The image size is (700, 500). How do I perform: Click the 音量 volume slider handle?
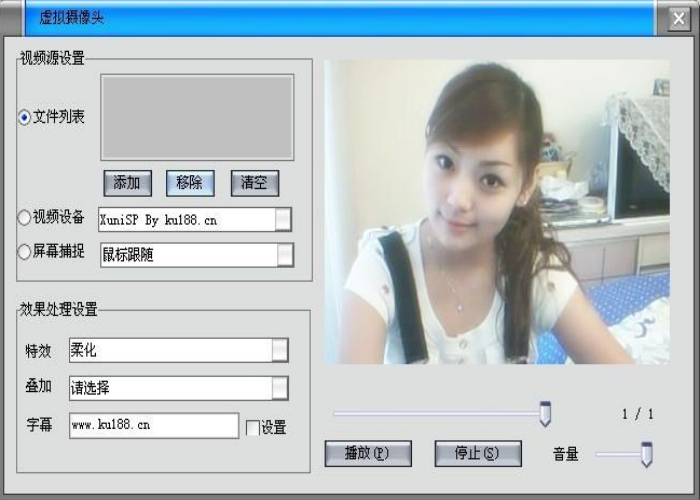(x=646, y=454)
